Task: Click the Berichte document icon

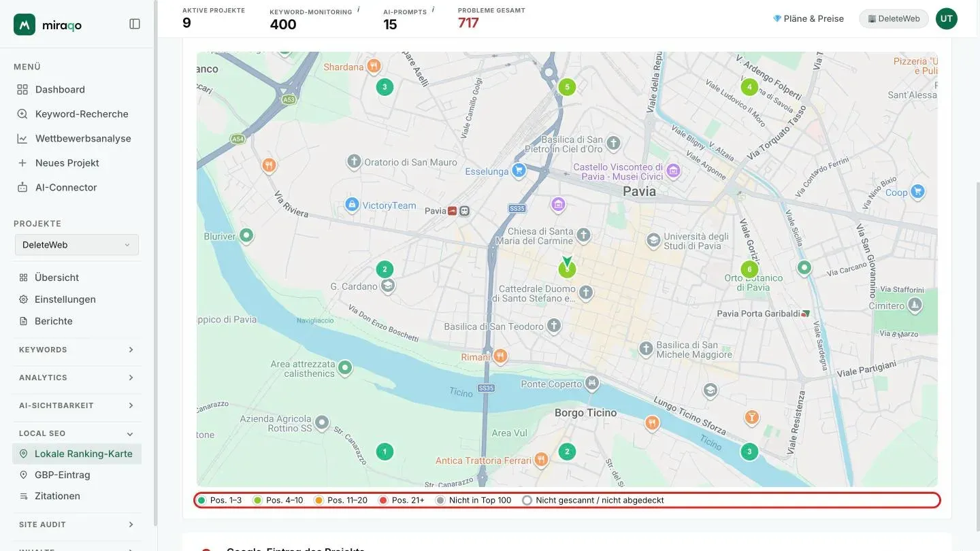Action: coord(23,321)
